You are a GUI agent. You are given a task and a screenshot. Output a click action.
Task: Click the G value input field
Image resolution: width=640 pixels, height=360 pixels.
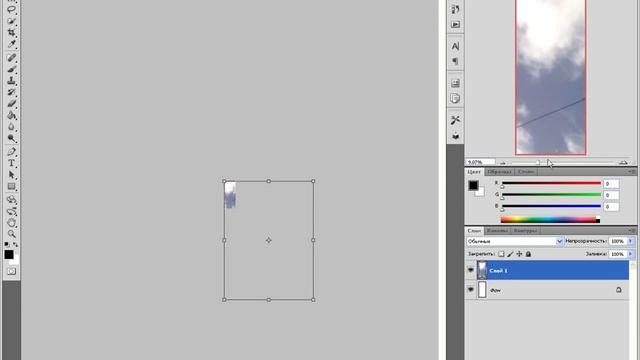tap(611, 195)
